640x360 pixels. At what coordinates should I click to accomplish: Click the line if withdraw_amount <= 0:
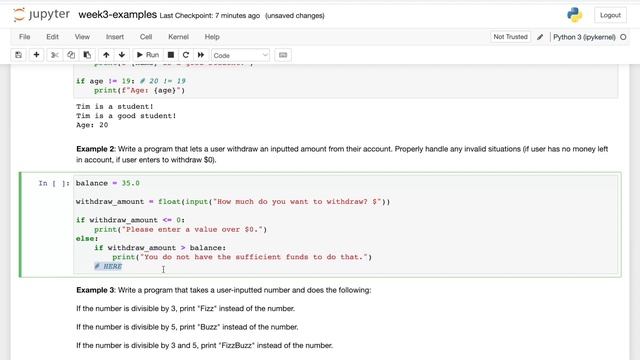(130, 220)
